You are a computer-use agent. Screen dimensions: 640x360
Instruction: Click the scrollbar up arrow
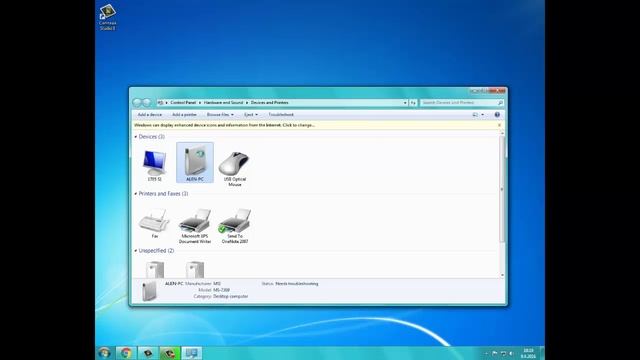502,133
